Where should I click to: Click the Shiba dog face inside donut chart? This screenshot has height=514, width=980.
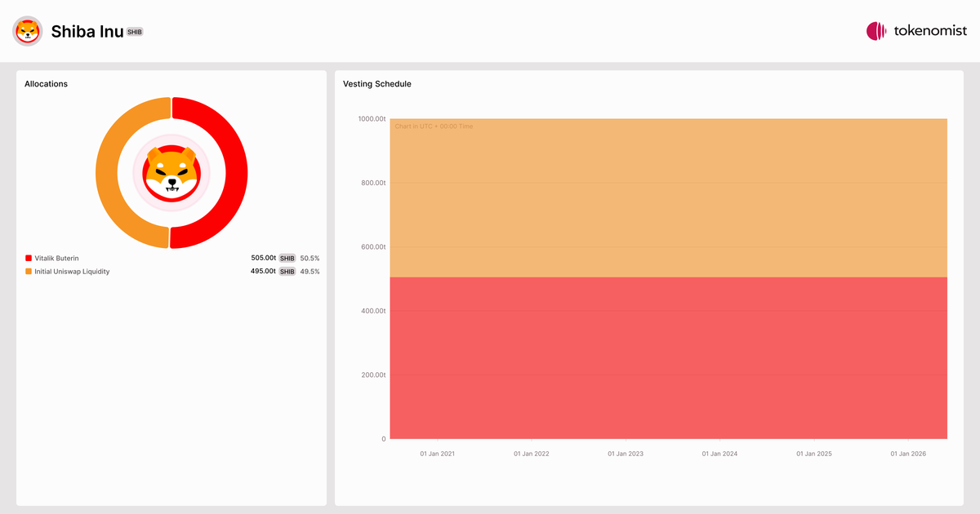[171, 173]
